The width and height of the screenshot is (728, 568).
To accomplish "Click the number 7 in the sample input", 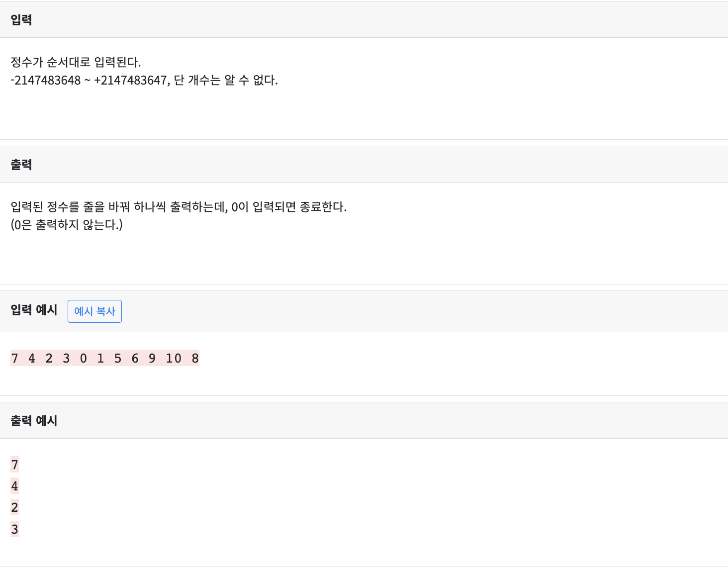I will click(14, 358).
